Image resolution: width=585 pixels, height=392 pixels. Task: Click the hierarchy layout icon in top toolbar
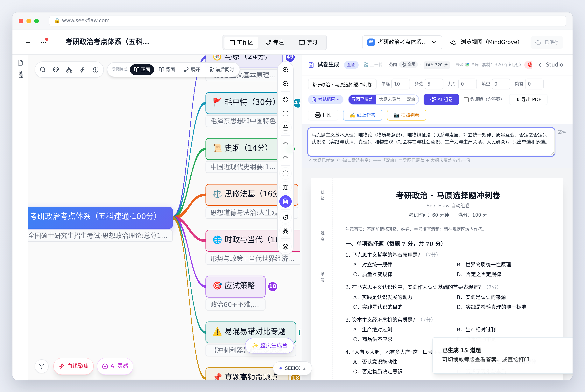point(69,69)
